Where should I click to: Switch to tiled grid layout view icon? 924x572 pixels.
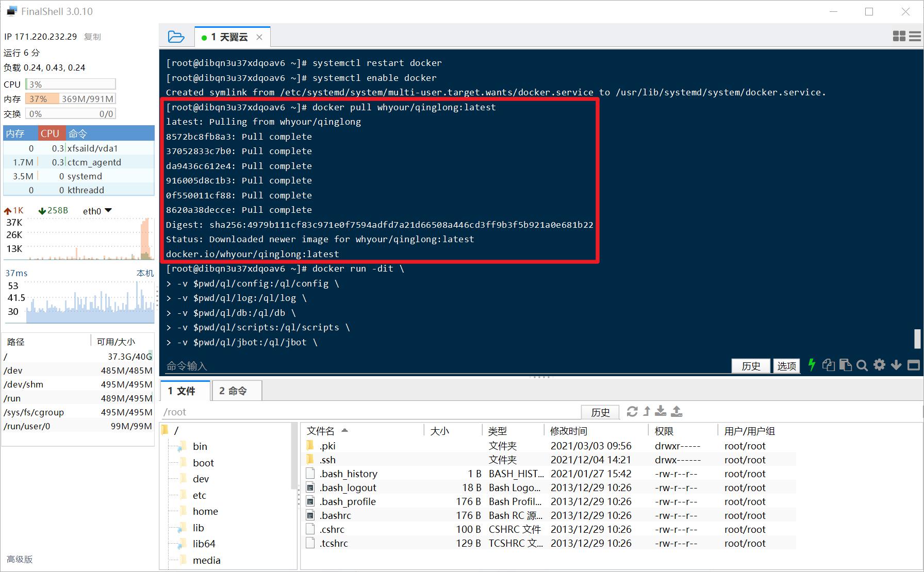[899, 36]
